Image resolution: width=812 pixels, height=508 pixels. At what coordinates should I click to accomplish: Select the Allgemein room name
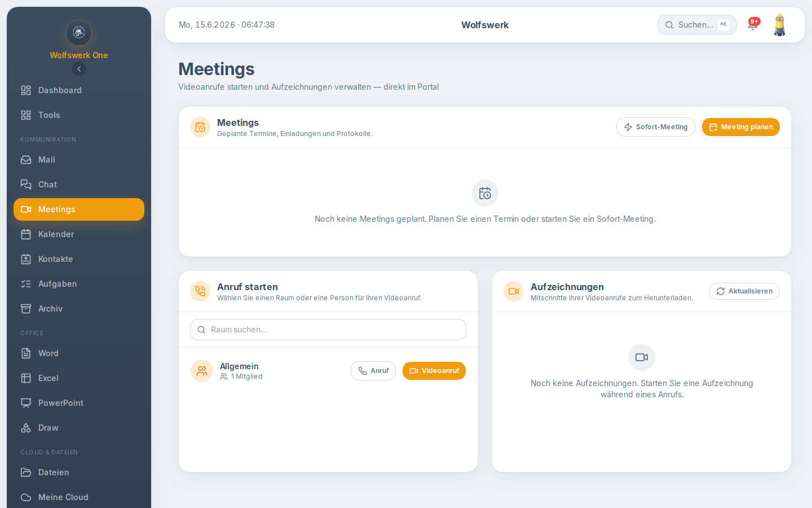click(239, 366)
